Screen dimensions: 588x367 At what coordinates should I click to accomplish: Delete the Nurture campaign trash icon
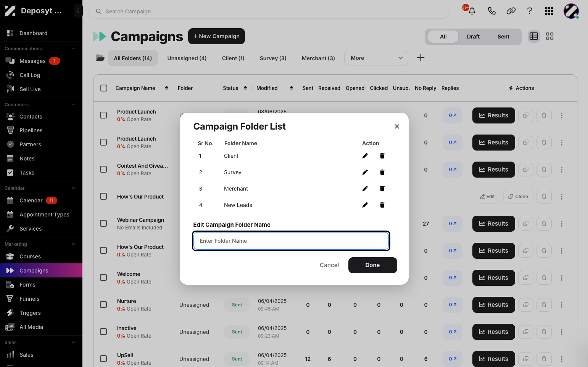pos(544,305)
